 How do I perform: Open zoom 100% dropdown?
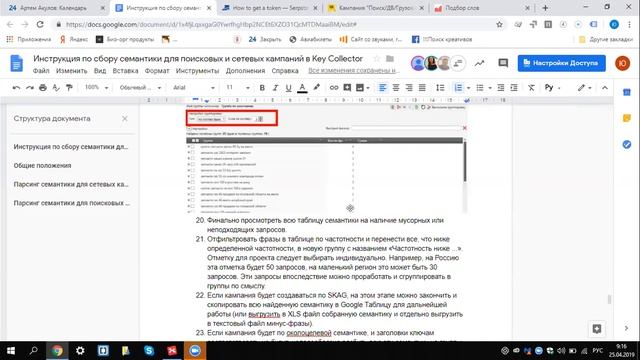[x=96, y=87]
